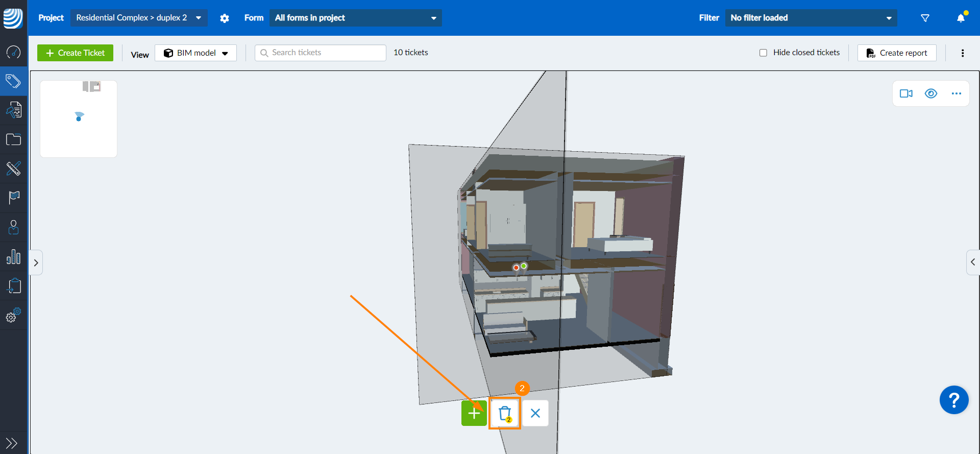Open the Residential Complex project dropdown
Image resolution: width=980 pixels, height=454 pixels.
coord(139,18)
